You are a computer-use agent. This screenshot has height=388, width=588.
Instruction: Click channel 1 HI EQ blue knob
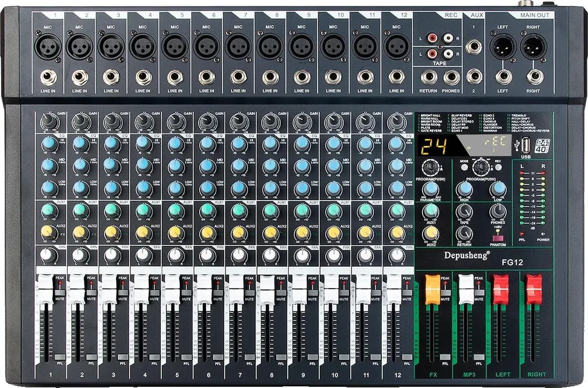tap(48, 144)
